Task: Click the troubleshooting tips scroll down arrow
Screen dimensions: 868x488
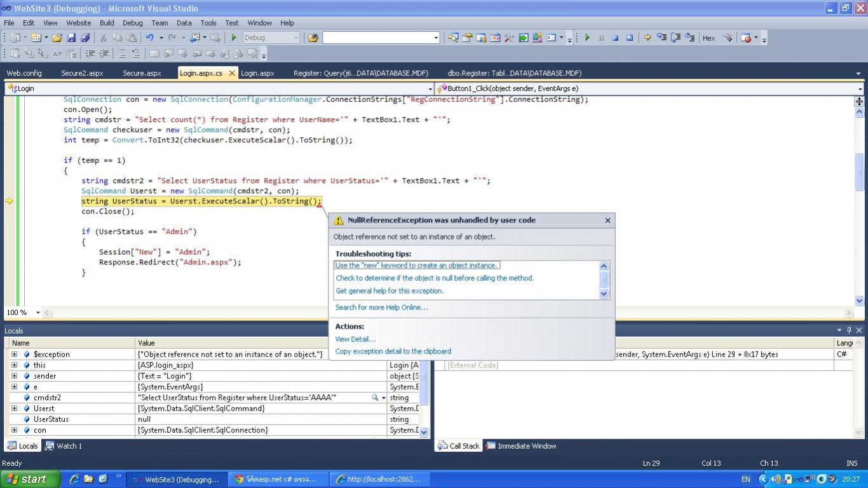Action: coord(604,294)
